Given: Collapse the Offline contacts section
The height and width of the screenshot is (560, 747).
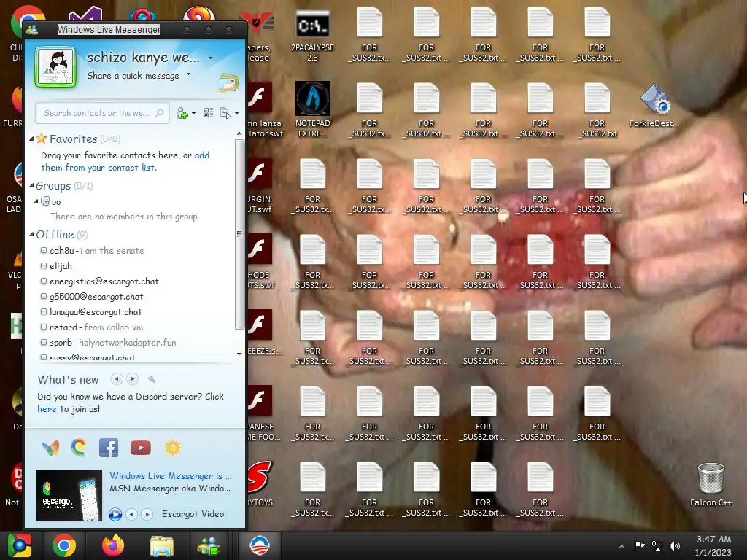Looking at the screenshot, I should [x=32, y=234].
